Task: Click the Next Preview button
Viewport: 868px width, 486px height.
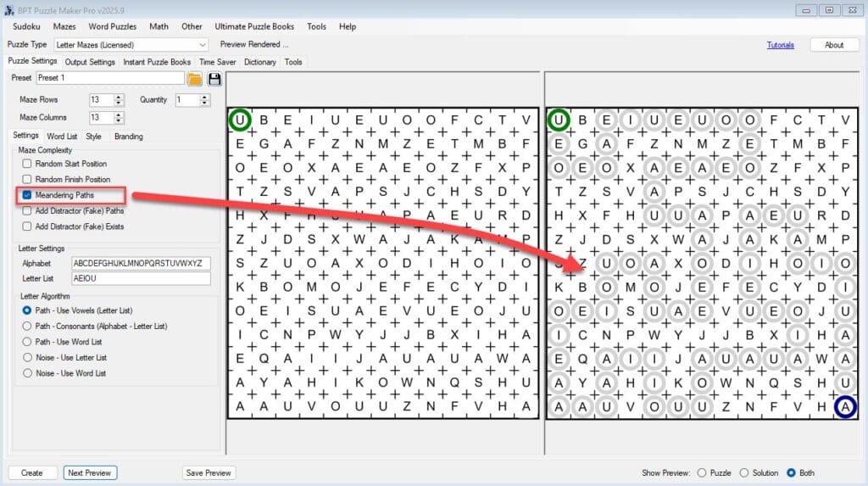Action: coord(90,472)
